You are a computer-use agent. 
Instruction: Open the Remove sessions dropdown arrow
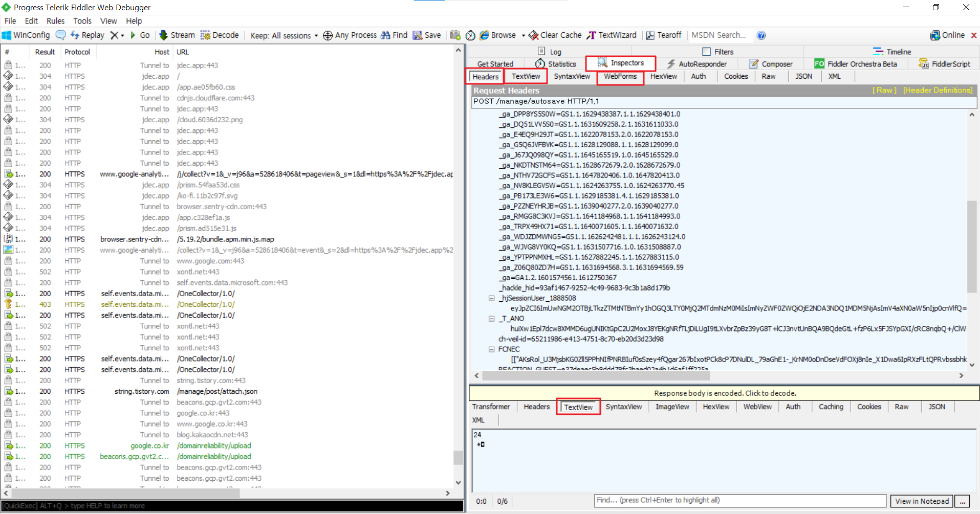coord(122,36)
